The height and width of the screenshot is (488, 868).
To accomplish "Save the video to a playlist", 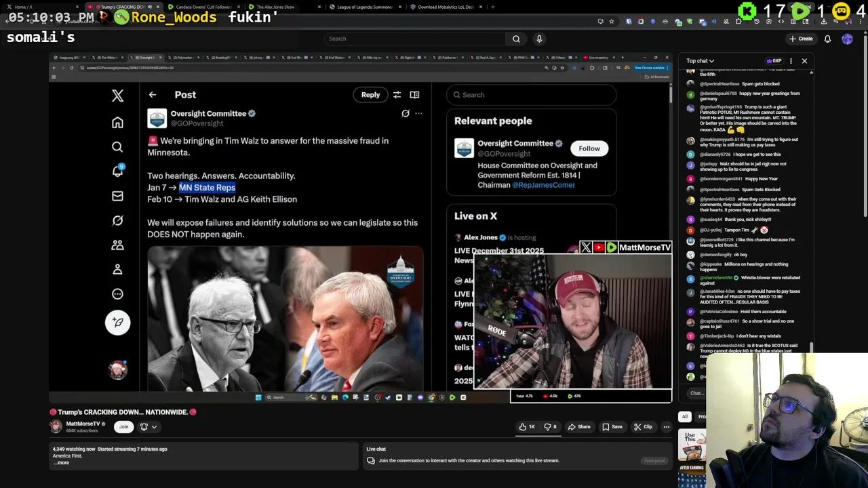I will point(612,427).
